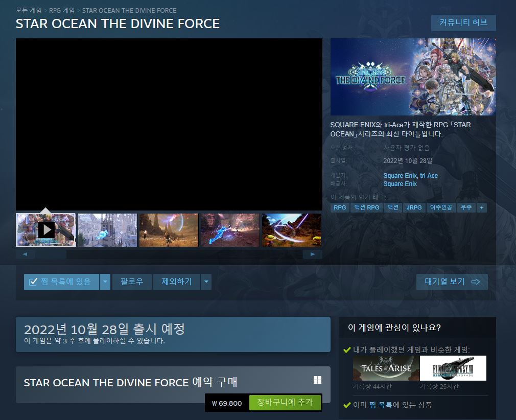Add game to cart via 장바구니에 추가

[285, 403]
